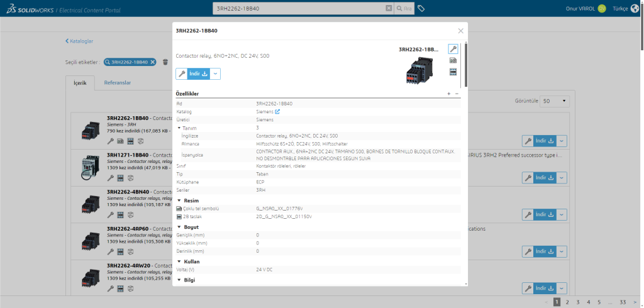
Task: Open dropdown arrow next to modal İndir button
Action: 216,74
